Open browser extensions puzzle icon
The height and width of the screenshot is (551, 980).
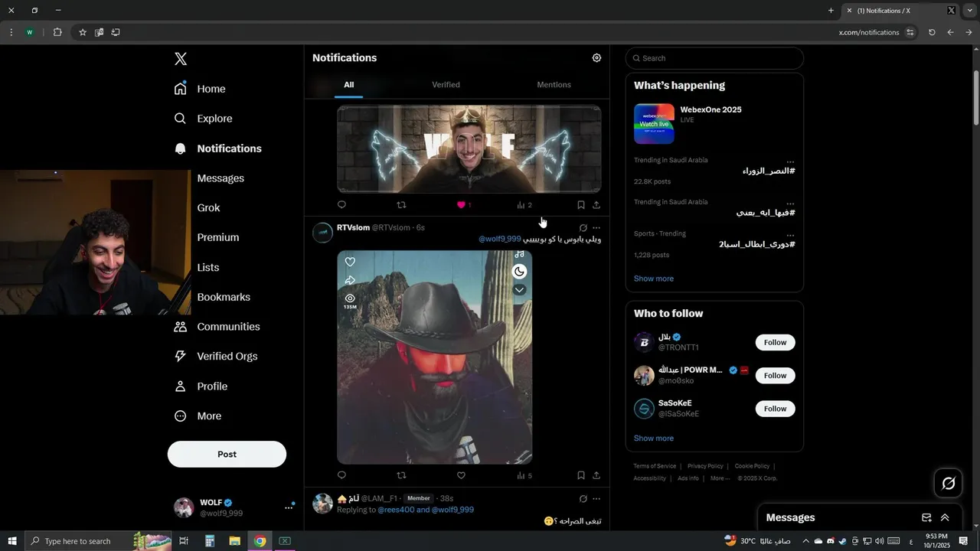pyautogui.click(x=57, y=32)
